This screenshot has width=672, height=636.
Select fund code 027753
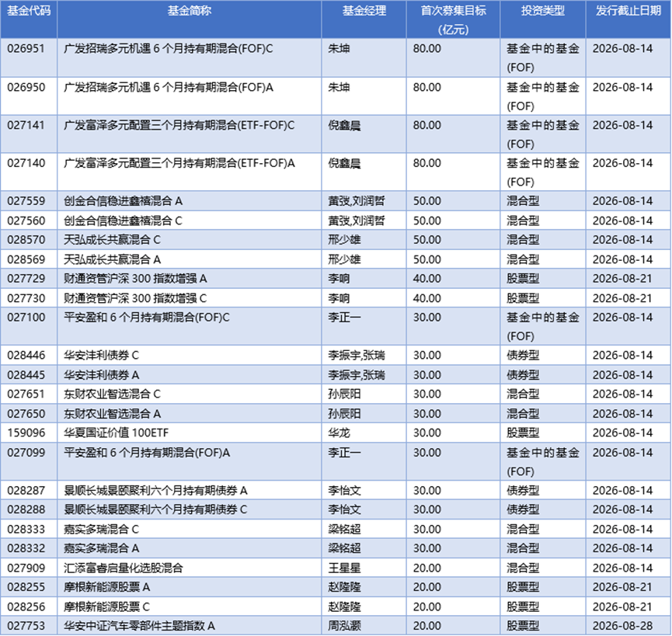click(26, 626)
